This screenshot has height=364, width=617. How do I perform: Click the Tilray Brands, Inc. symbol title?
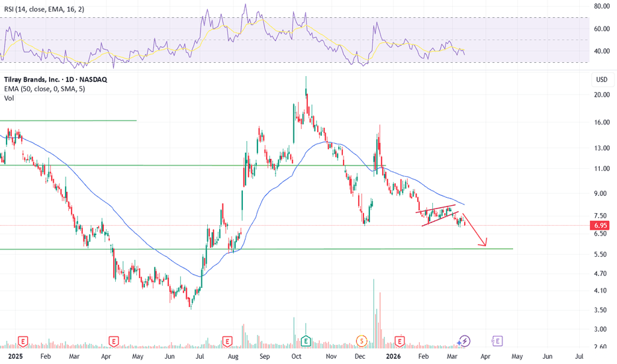[x=32, y=79]
